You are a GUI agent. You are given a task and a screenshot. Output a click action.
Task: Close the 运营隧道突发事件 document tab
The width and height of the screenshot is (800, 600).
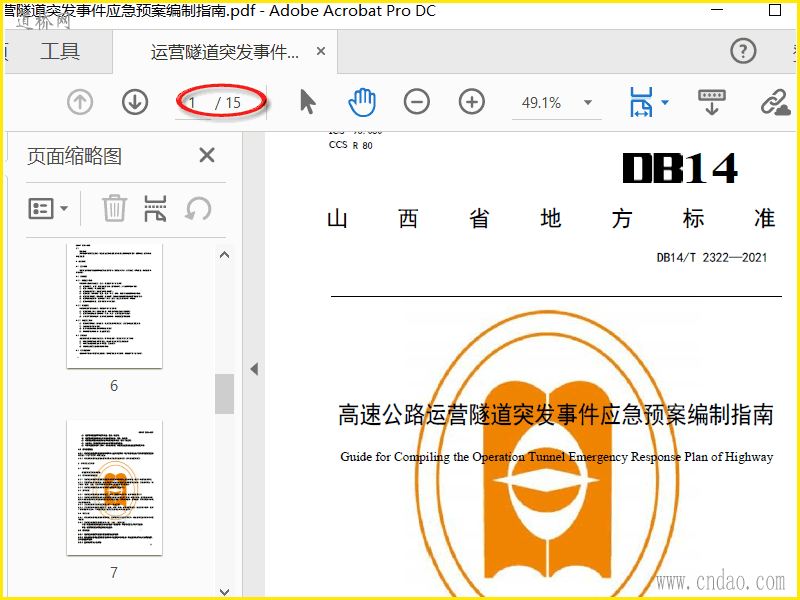click(321, 51)
